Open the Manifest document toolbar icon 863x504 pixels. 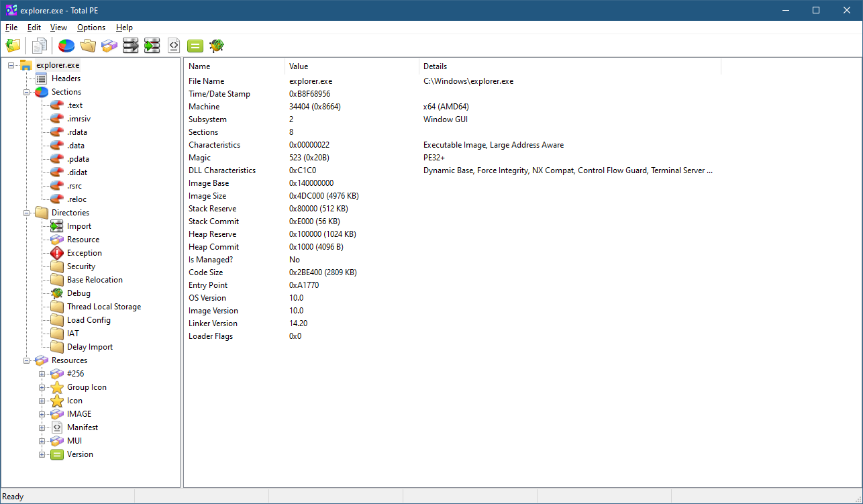tap(173, 46)
